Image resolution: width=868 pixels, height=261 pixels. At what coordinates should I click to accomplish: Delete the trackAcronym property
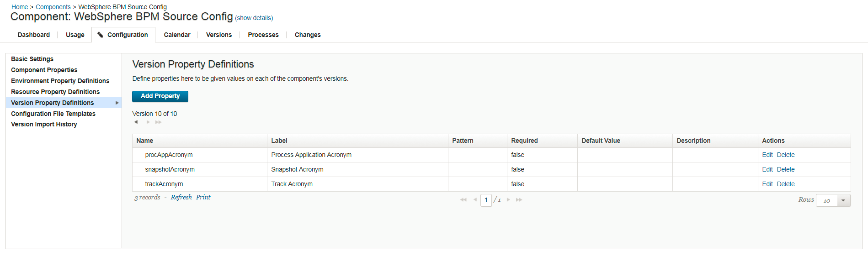click(x=785, y=184)
